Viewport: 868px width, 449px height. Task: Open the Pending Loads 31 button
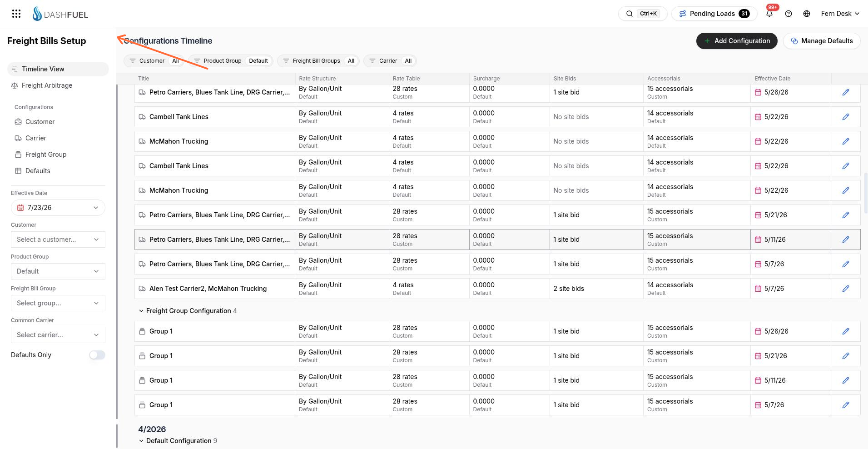pyautogui.click(x=714, y=14)
